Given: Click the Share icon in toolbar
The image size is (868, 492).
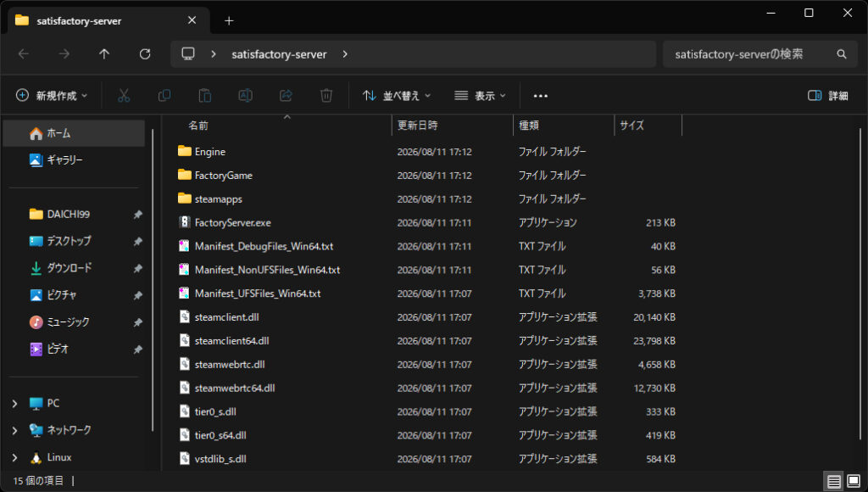Looking at the screenshot, I should point(286,96).
